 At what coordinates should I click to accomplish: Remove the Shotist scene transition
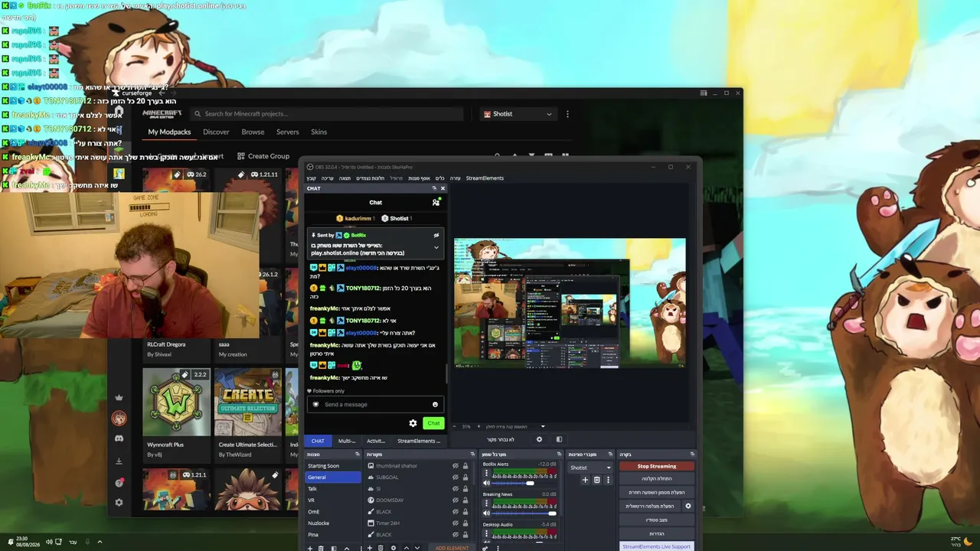(x=597, y=480)
